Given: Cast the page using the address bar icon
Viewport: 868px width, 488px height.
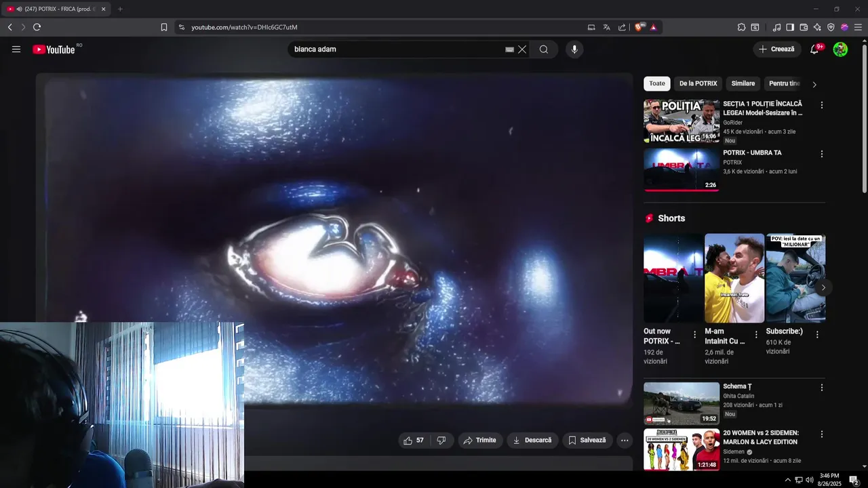Looking at the screenshot, I should [591, 27].
